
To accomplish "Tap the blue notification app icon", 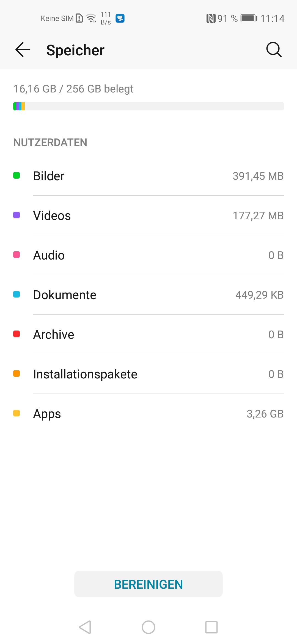I will click(x=120, y=18).
